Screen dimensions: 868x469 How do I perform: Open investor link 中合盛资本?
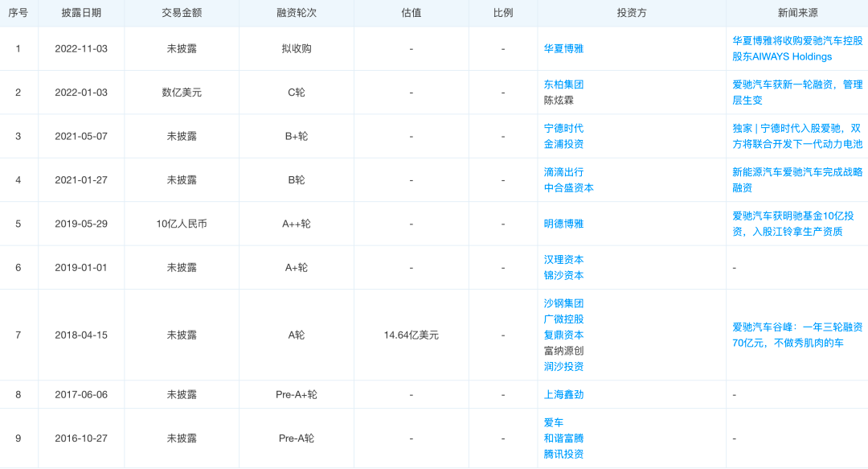pyautogui.click(x=568, y=188)
